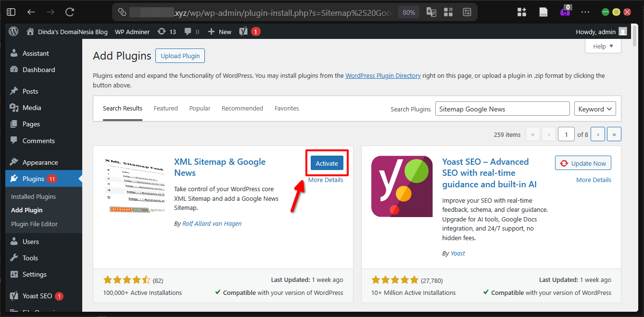Open the WordPress logo menu
This screenshot has height=317, width=644.
click(13, 31)
